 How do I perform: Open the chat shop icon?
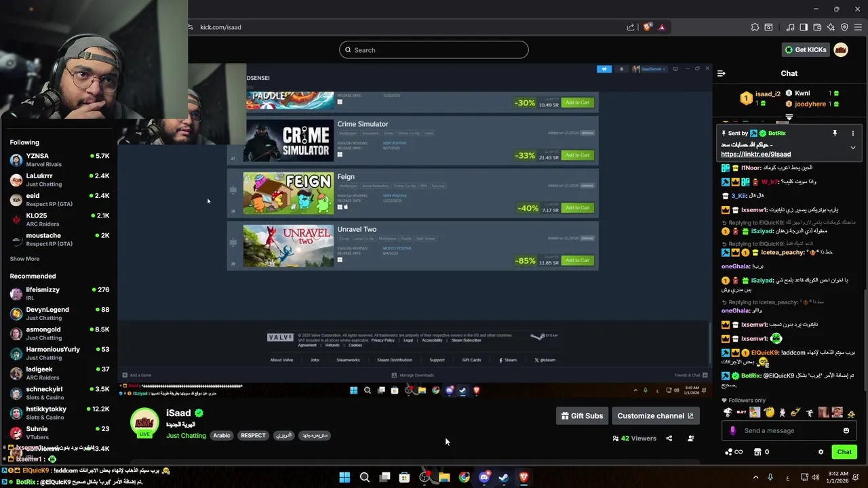(x=757, y=452)
